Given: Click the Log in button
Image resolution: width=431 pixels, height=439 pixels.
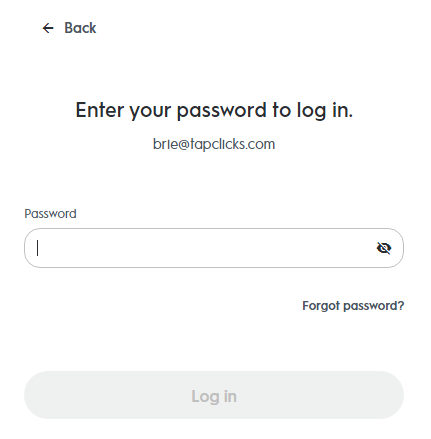Looking at the screenshot, I should (x=214, y=395).
